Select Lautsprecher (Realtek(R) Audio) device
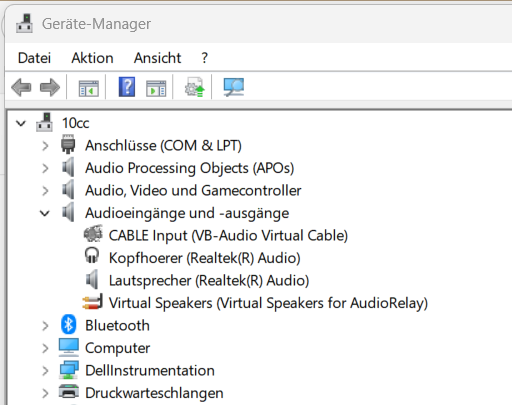The height and width of the screenshot is (405, 512). 209,281
